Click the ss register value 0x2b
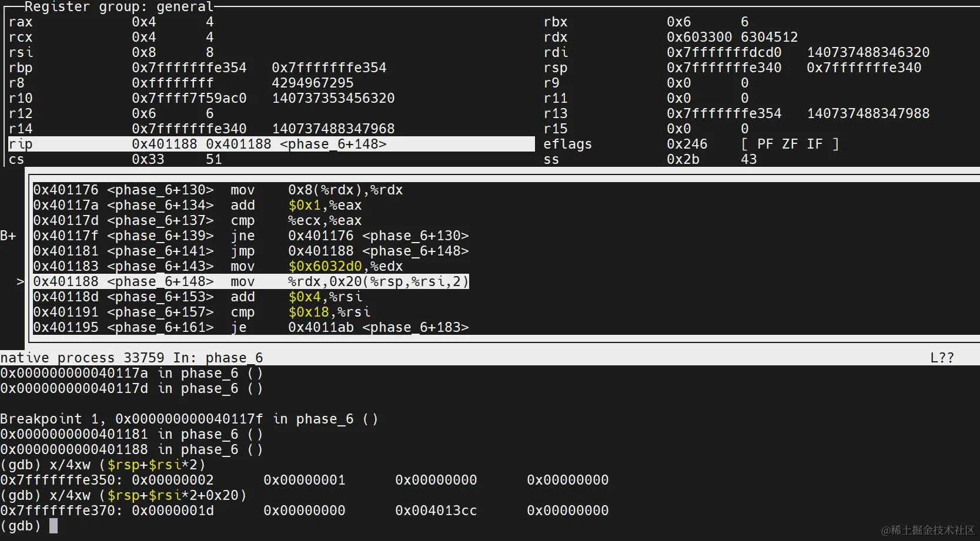The width and height of the screenshot is (980, 541). tap(683, 160)
